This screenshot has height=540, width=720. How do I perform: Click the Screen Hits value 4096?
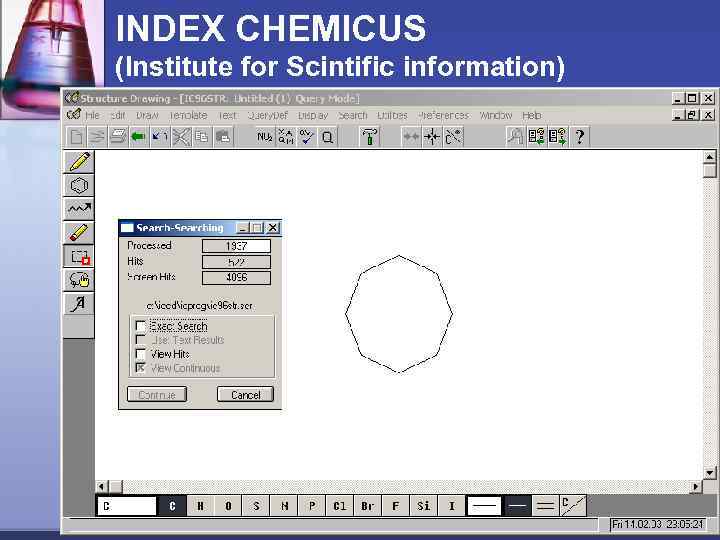pyautogui.click(x=236, y=277)
